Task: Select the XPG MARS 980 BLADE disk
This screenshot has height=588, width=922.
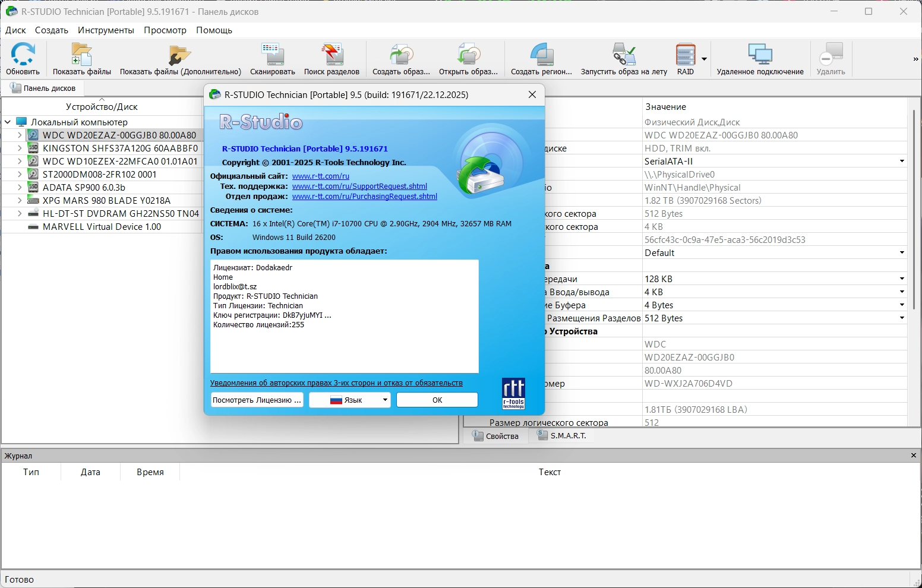Action: 107,200
